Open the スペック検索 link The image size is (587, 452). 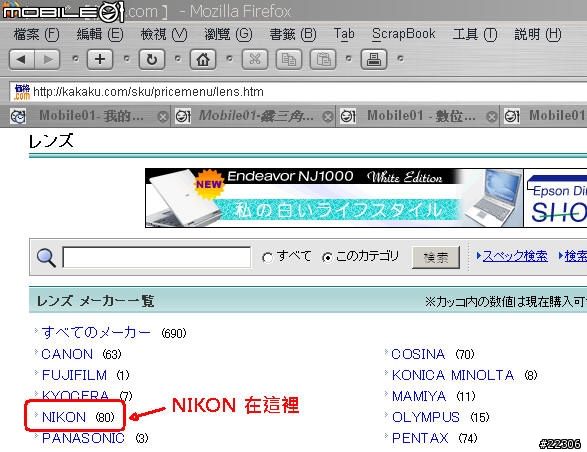click(x=515, y=256)
